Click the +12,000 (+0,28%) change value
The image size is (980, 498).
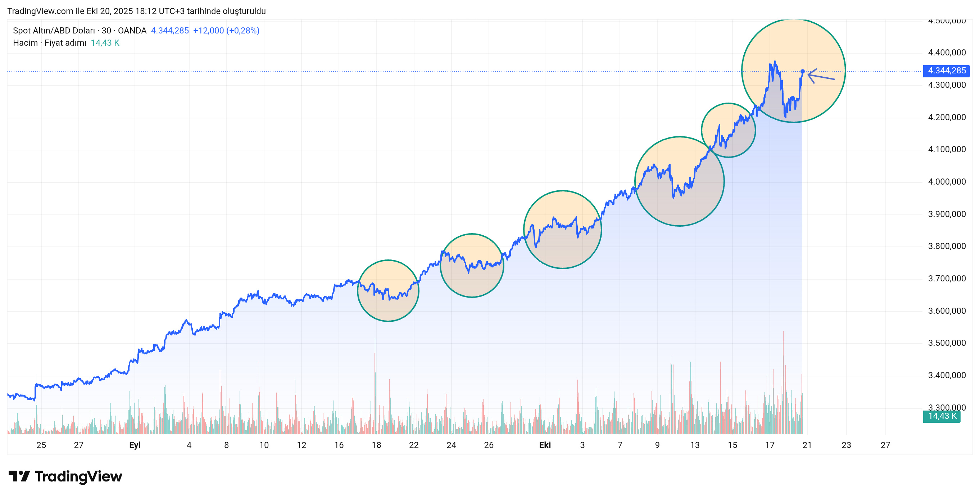226,31
